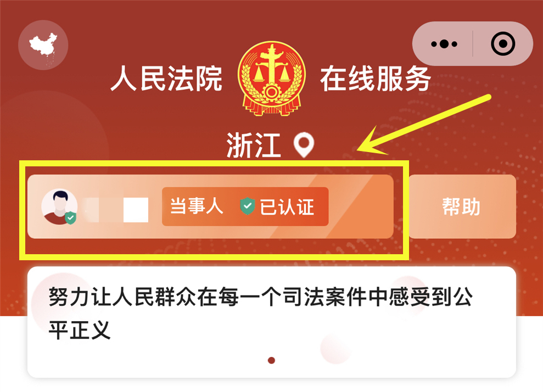Image resolution: width=543 pixels, height=392 pixels.
Task: Tap the user avatar picture
Action: (59, 207)
